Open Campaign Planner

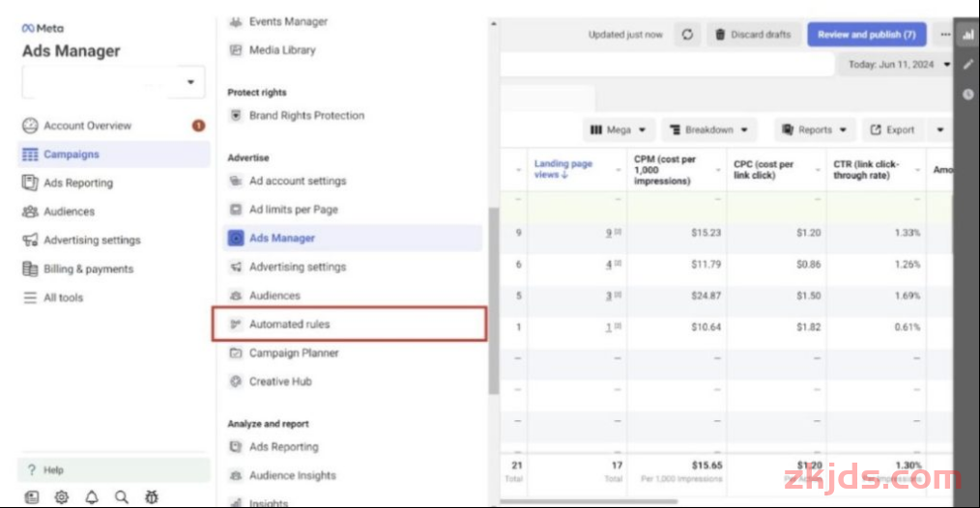pos(294,353)
